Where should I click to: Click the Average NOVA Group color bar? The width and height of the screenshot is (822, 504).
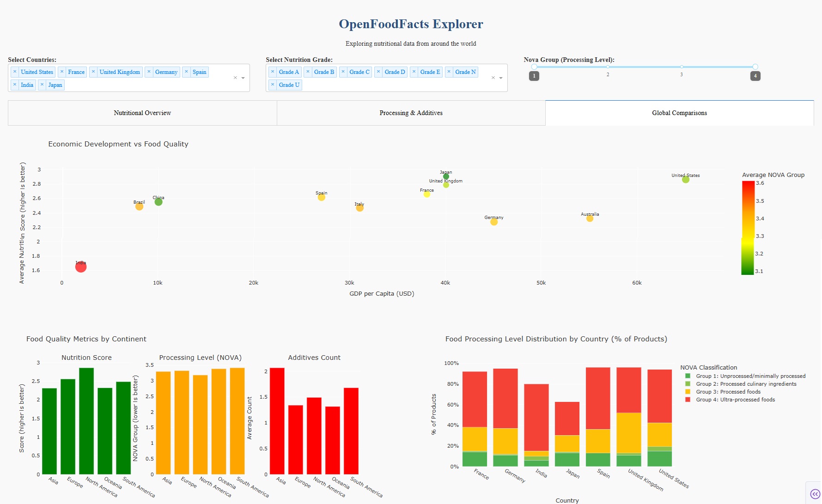[x=748, y=228]
